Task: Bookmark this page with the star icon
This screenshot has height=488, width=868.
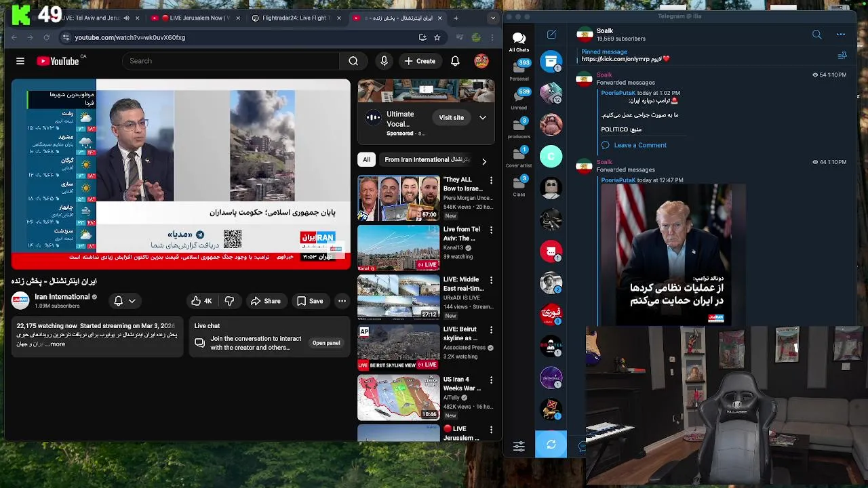Action: 437,37
